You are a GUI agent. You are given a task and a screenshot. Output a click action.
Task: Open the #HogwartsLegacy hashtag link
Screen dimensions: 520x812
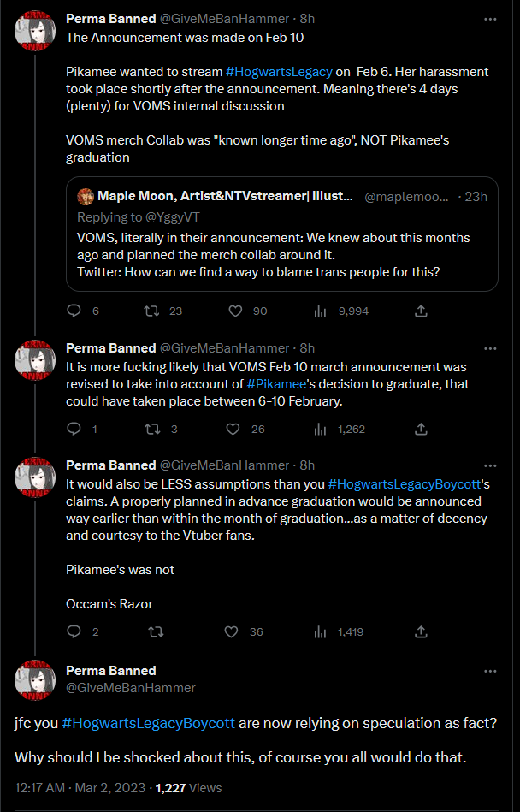point(279,72)
